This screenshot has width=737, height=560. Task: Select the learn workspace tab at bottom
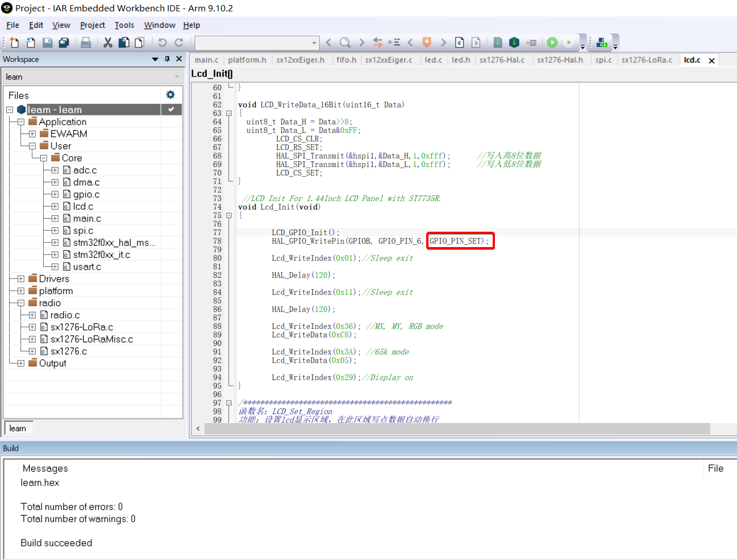click(x=18, y=428)
